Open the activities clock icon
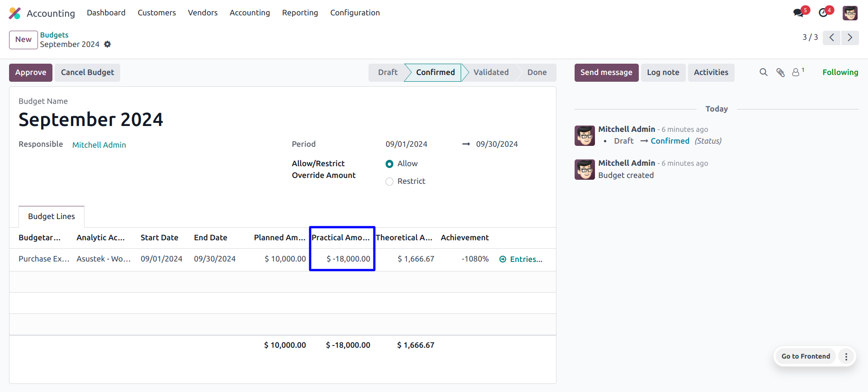The image size is (868, 392). point(823,13)
